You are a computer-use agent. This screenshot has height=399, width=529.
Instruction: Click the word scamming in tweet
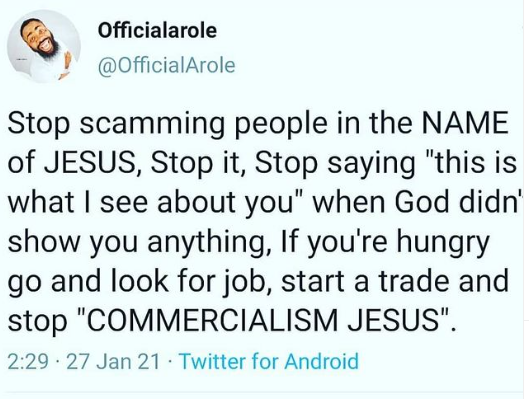[x=152, y=124]
